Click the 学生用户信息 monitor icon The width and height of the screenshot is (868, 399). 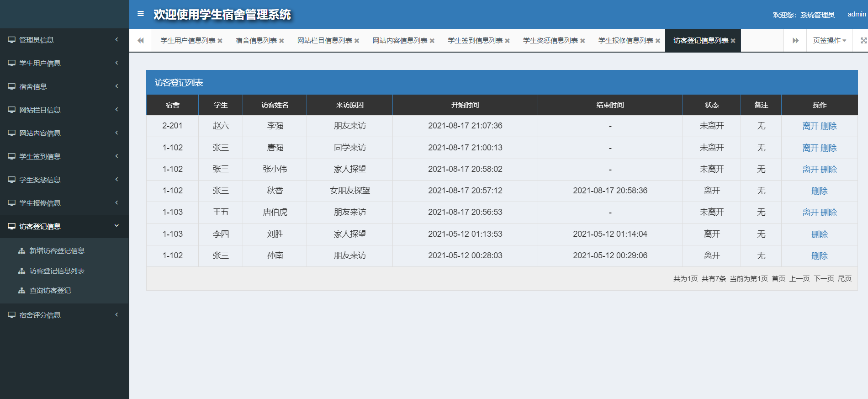11,63
